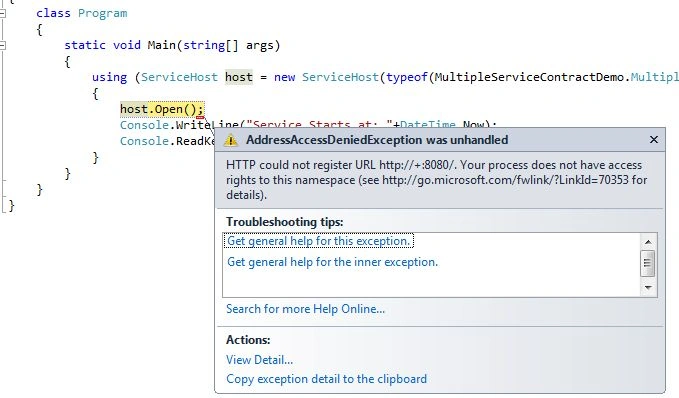The height and width of the screenshot is (398, 679).
Task: Click the Console.ReadKe line in code
Action: [x=167, y=142]
